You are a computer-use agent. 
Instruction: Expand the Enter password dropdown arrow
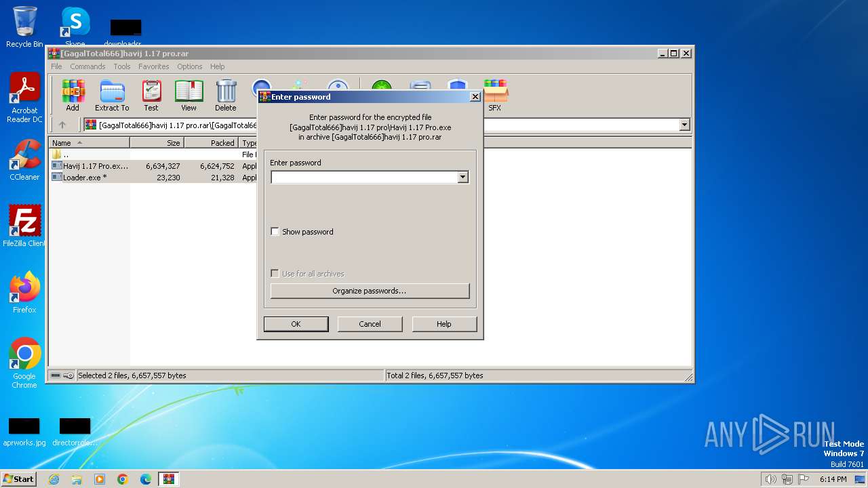(462, 177)
